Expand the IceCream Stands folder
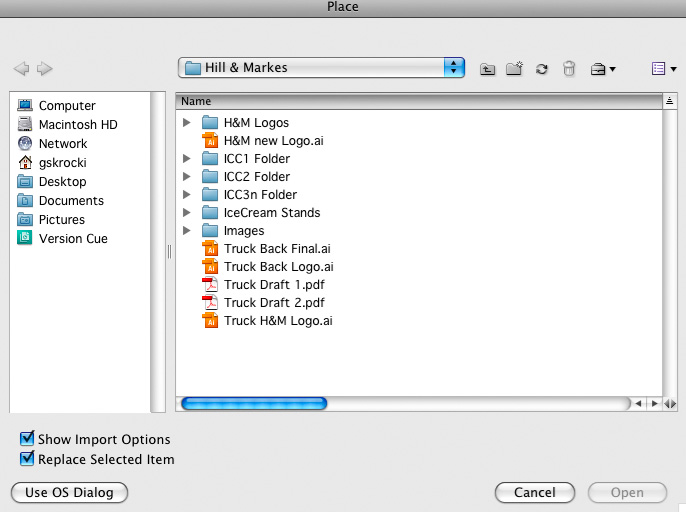 coord(187,212)
